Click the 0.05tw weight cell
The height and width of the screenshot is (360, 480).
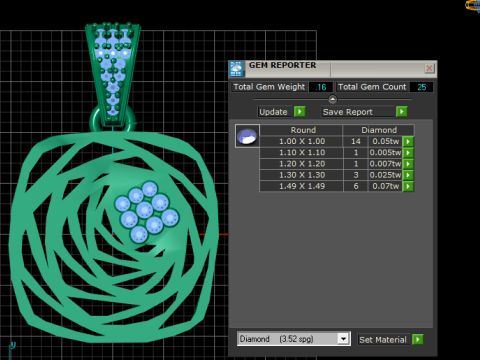[385, 141]
